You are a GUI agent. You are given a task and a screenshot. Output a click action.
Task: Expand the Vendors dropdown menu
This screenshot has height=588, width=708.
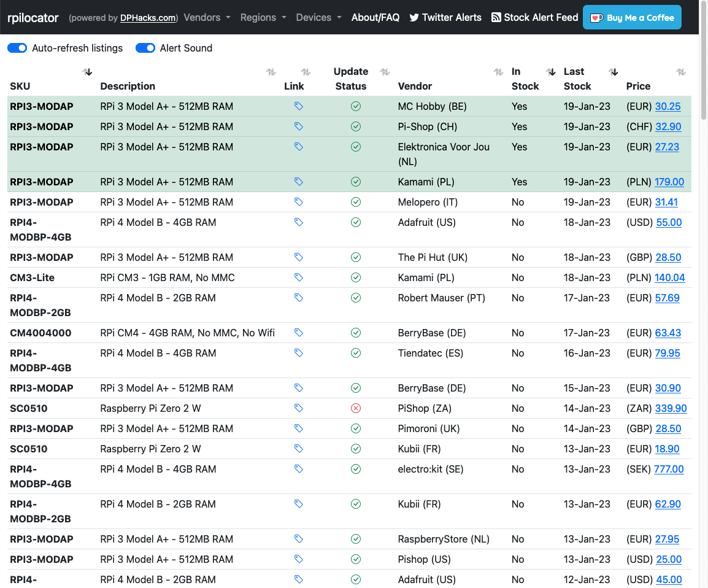[x=207, y=17]
